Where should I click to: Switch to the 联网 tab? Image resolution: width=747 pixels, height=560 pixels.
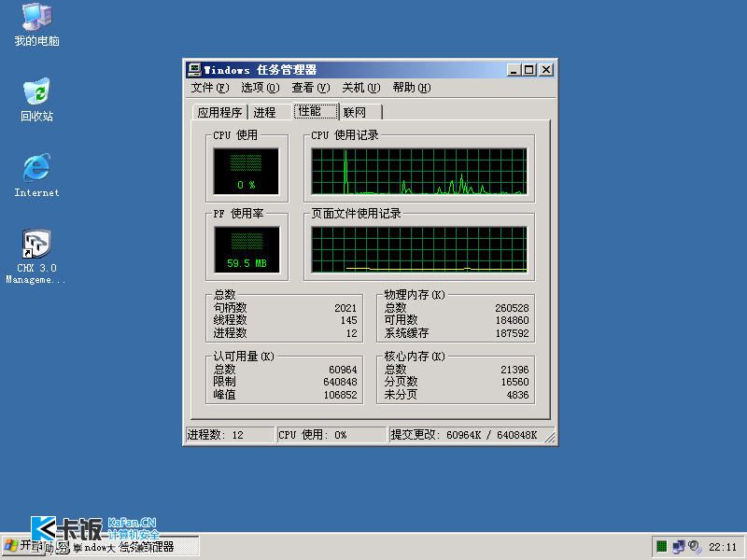click(x=360, y=112)
